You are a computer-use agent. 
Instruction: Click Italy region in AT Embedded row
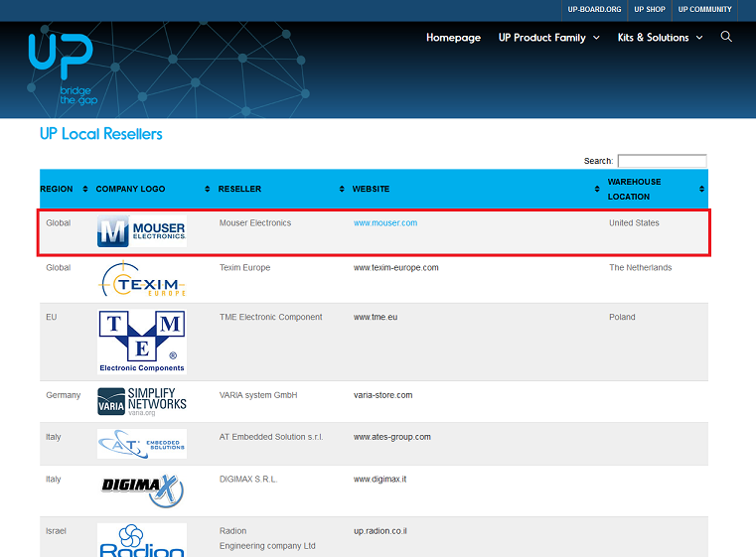53,437
